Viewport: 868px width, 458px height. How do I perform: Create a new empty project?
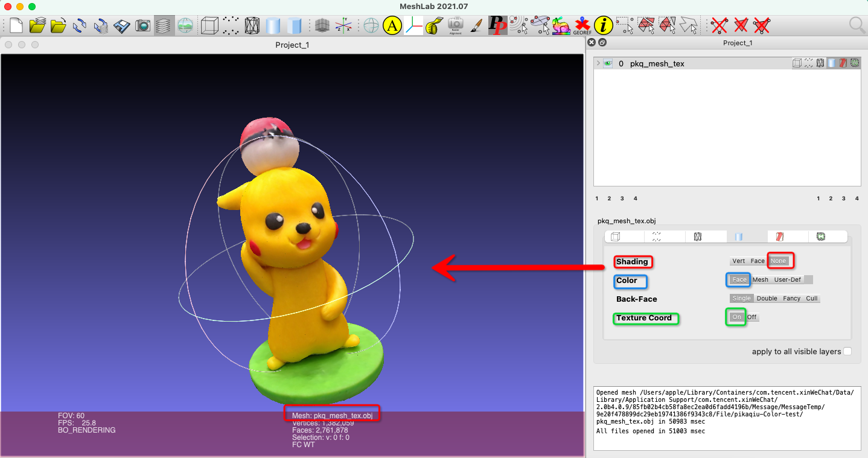16,25
